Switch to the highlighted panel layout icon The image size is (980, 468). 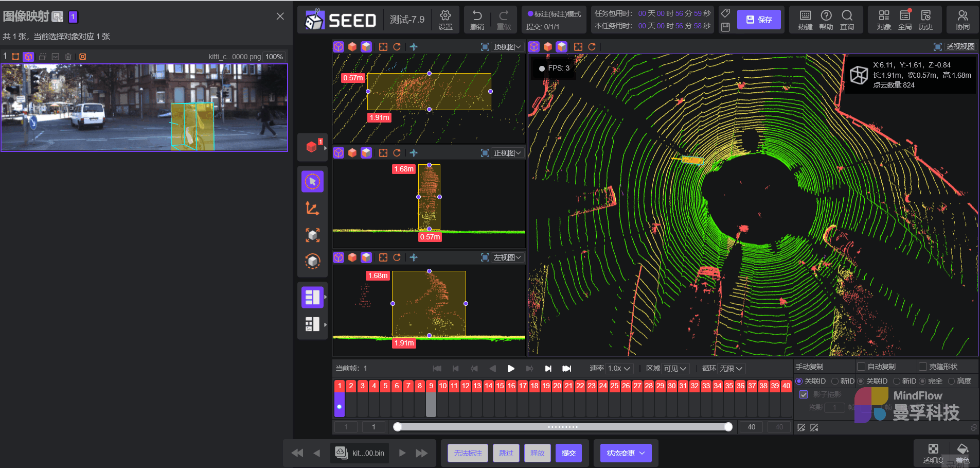tap(312, 297)
